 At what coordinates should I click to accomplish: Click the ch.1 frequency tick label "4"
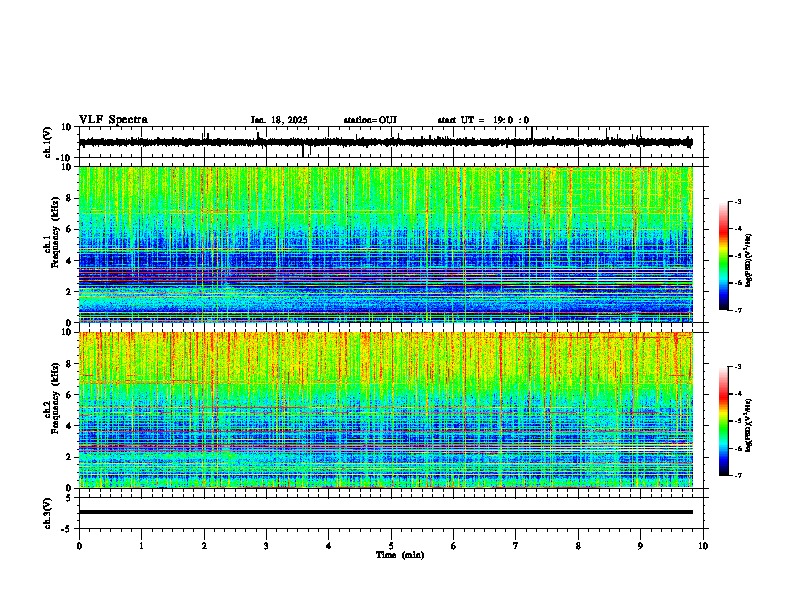click(69, 261)
